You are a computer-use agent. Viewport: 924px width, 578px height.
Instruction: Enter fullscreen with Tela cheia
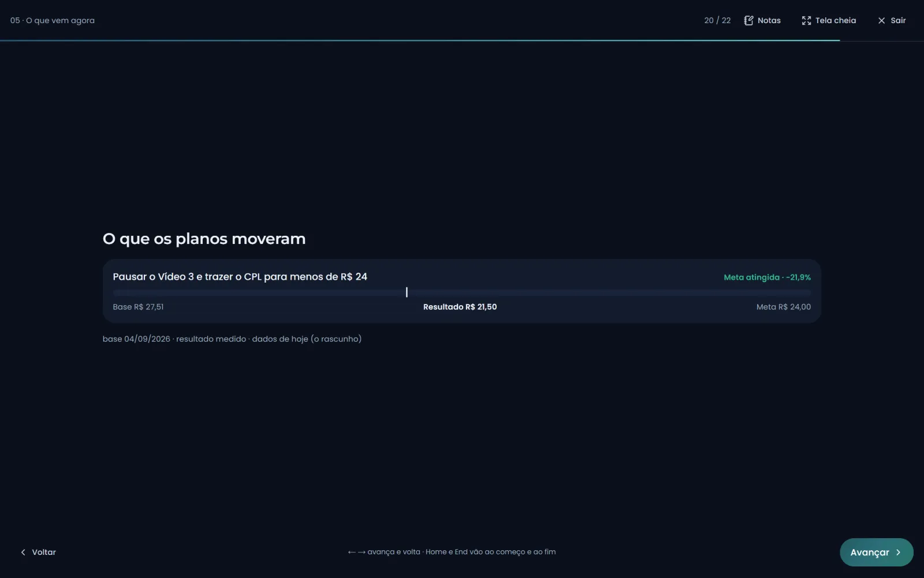coord(829,20)
